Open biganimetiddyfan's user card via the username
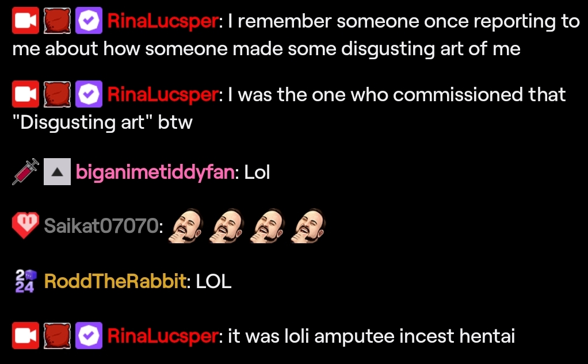The height and width of the screenshot is (364, 588). point(155,173)
